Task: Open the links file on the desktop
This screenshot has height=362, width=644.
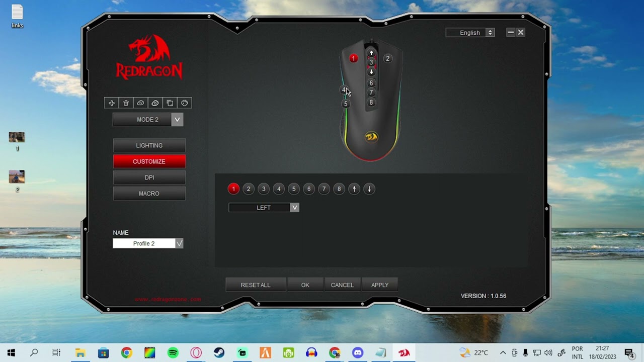Action: pyautogui.click(x=17, y=16)
